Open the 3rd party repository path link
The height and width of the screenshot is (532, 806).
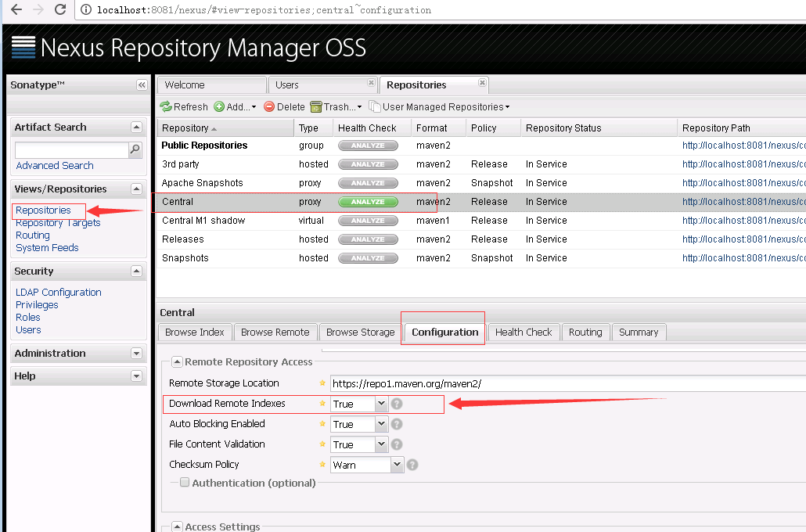coord(744,164)
